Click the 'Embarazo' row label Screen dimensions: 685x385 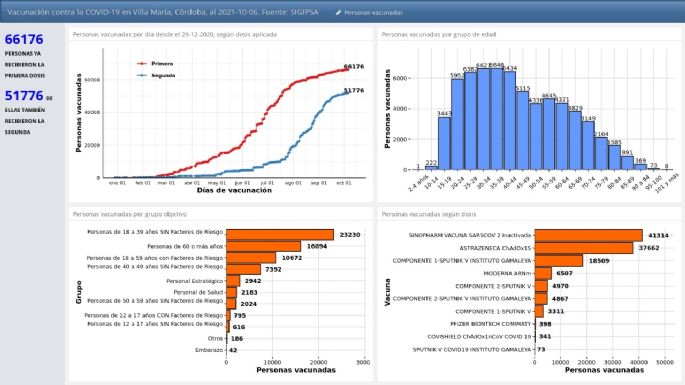point(209,350)
